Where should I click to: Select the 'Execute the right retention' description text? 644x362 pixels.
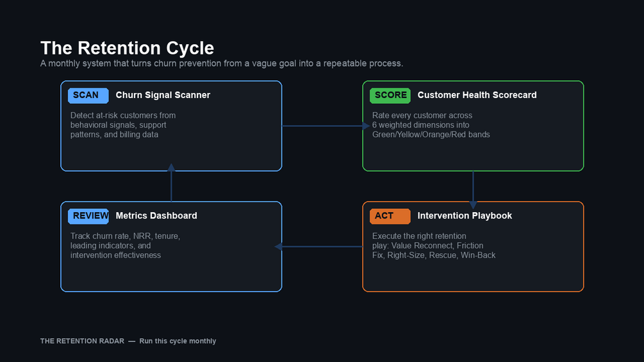434,245
